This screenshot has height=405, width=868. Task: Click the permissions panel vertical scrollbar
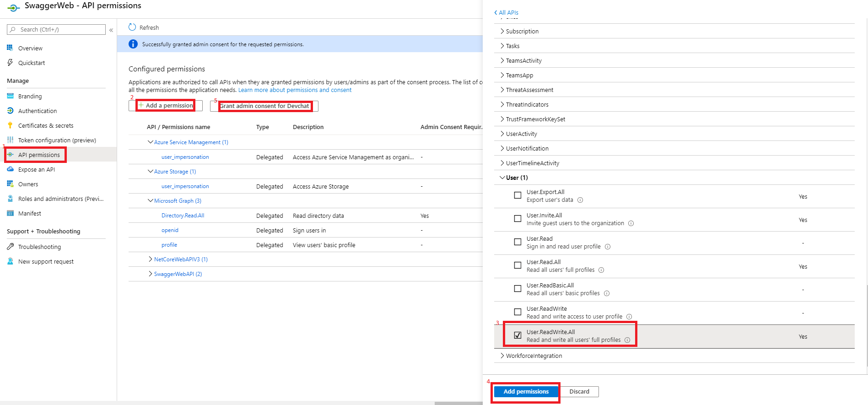coord(867,326)
